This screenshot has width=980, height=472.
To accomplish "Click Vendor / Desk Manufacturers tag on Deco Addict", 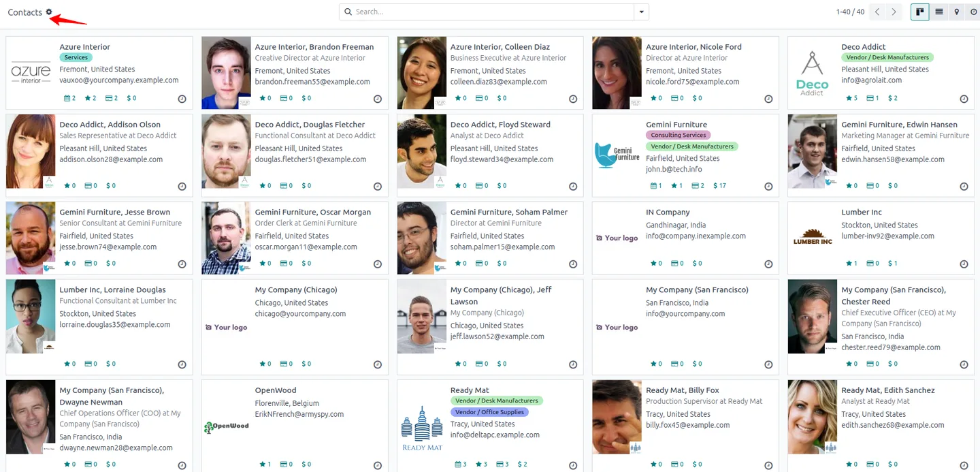I will tap(887, 58).
